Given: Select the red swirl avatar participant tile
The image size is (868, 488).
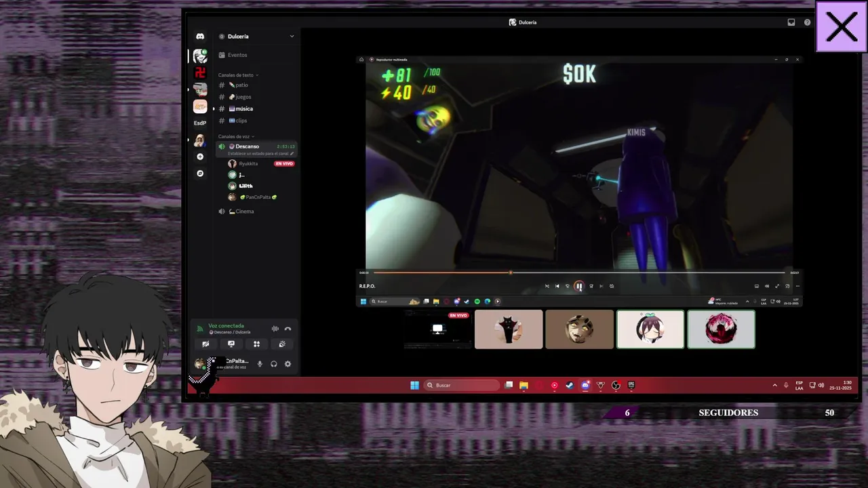Looking at the screenshot, I should coord(721,329).
